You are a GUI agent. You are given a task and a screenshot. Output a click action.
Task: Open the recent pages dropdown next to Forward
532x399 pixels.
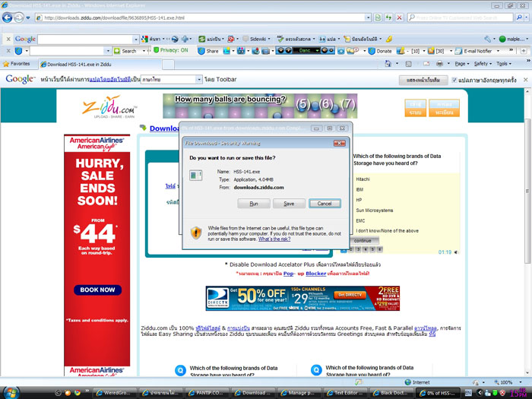pos(28,17)
